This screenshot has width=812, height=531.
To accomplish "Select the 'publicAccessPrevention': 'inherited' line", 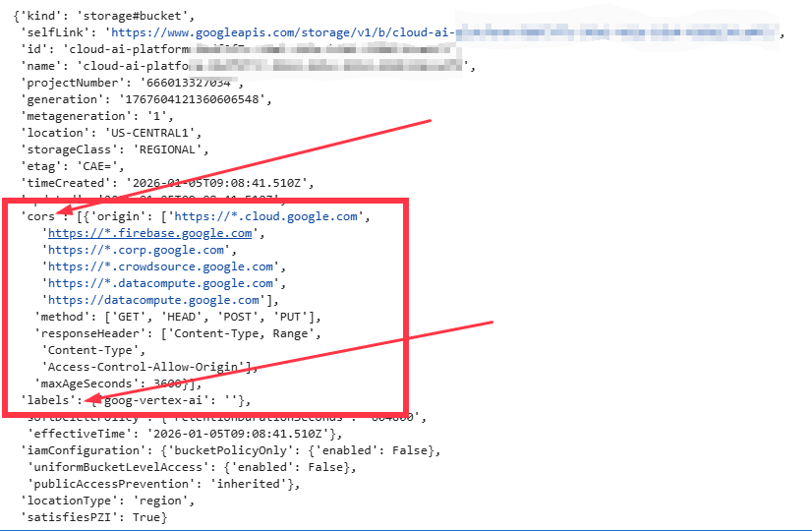I will 163,484.
